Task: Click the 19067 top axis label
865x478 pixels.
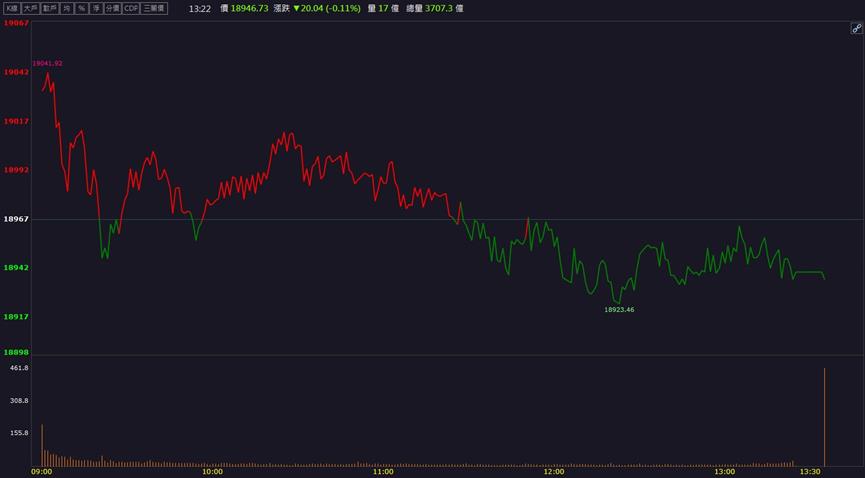Action: click(16, 23)
